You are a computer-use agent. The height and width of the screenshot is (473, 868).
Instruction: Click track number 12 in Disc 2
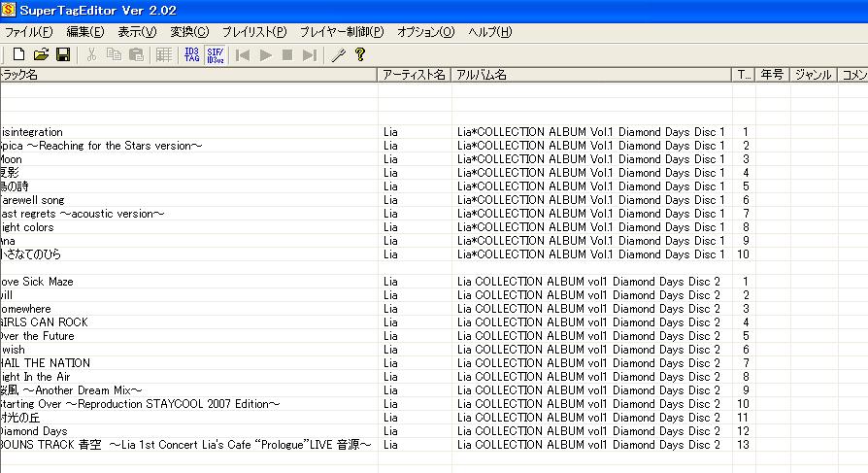(744, 431)
